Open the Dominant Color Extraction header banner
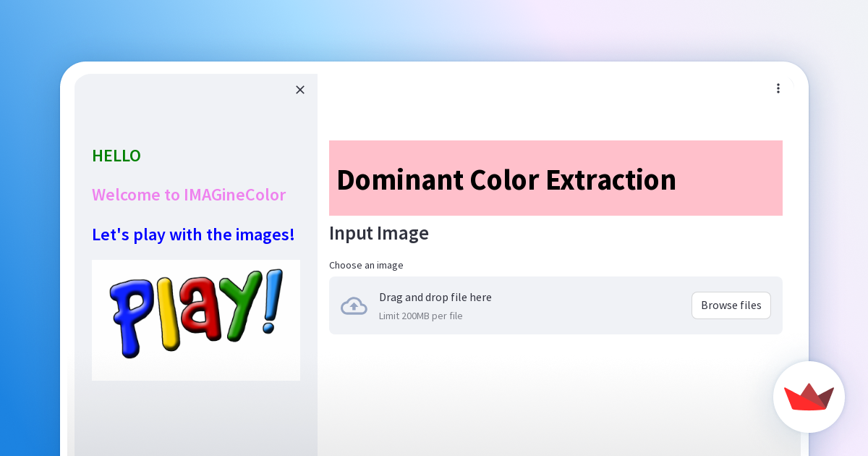Viewport: 868px width, 456px height. coord(506,180)
